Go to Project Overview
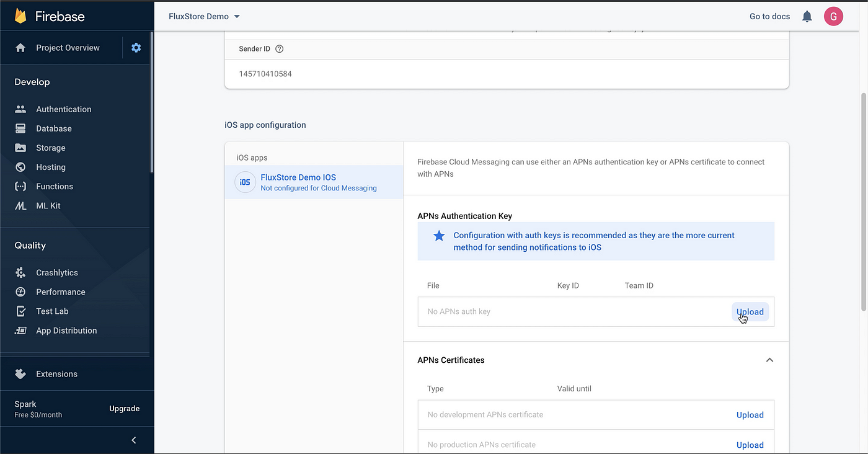 pos(68,48)
